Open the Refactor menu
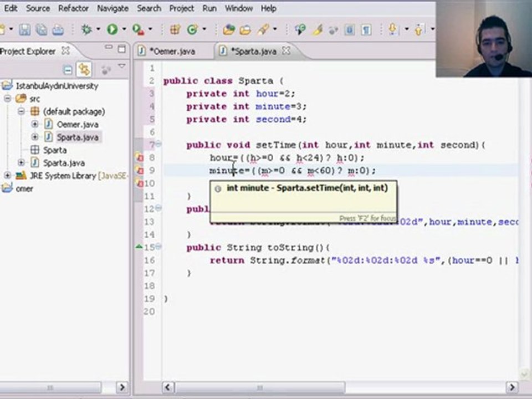532x399 pixels. [x=73, y=8]
